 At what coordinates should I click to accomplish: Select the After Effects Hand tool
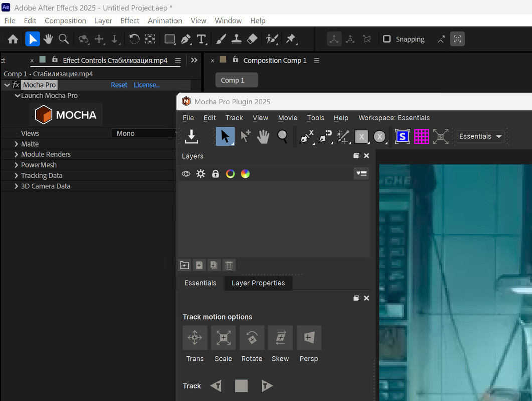click(x=48, y=39)
